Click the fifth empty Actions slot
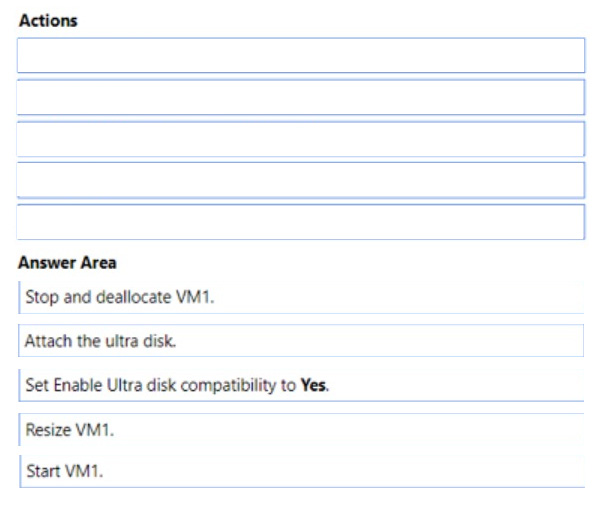The image size is (608, 526). pyautogui.click(x=300, y=222)
